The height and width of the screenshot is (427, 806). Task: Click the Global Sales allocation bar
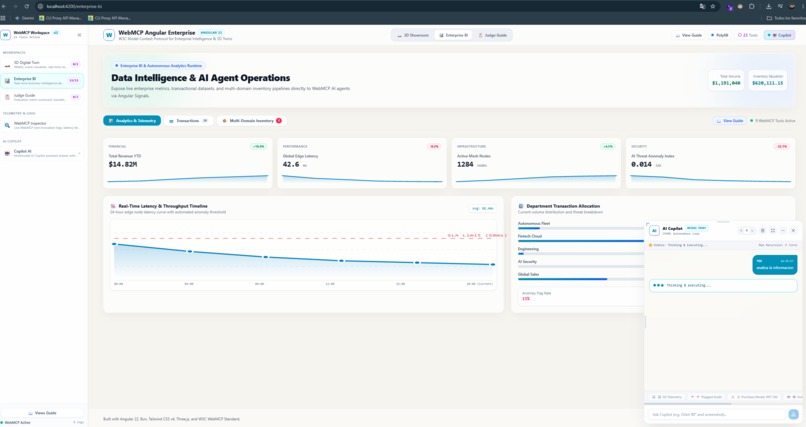coord(581,279)
